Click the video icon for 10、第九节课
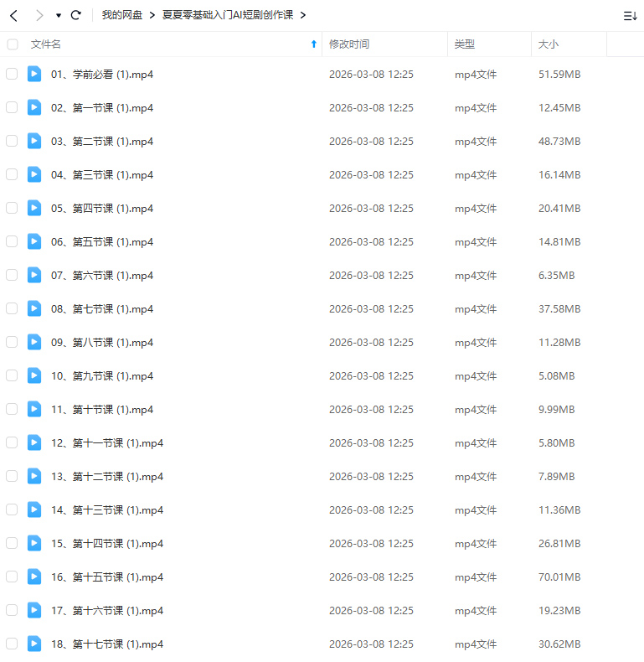Image resolution: width=644 pixels, height=662 pixels. 34,375
